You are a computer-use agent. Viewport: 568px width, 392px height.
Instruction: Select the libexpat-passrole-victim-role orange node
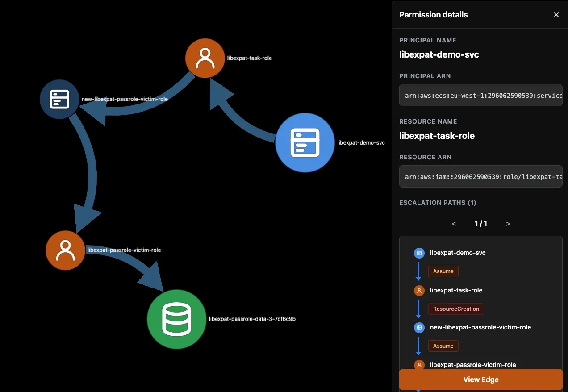pyautogui.click(x=65, y=250)
